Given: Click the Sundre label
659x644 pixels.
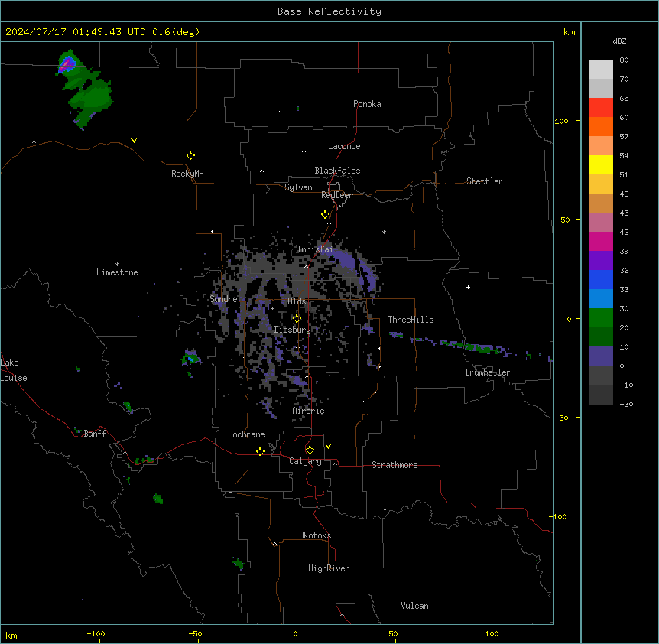Looking at the screenshot, I should 223,299.
